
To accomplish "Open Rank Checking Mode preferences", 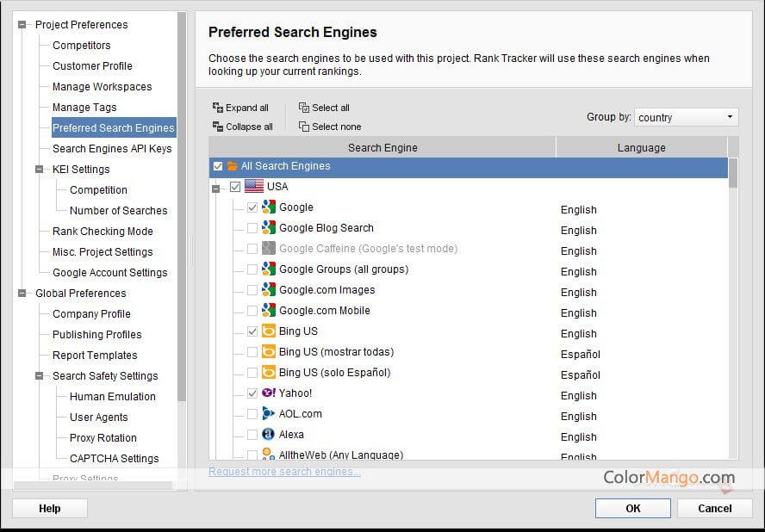I will [x=103, y=232].
